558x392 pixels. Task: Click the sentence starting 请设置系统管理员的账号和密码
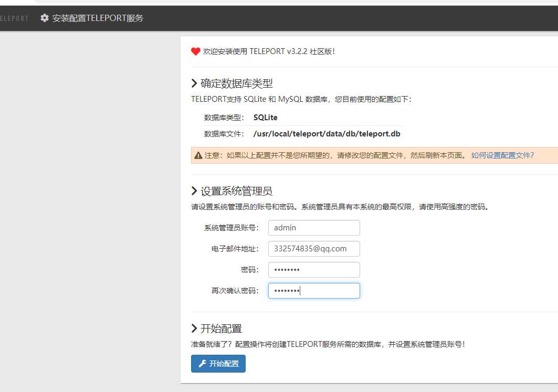[340, 207]
